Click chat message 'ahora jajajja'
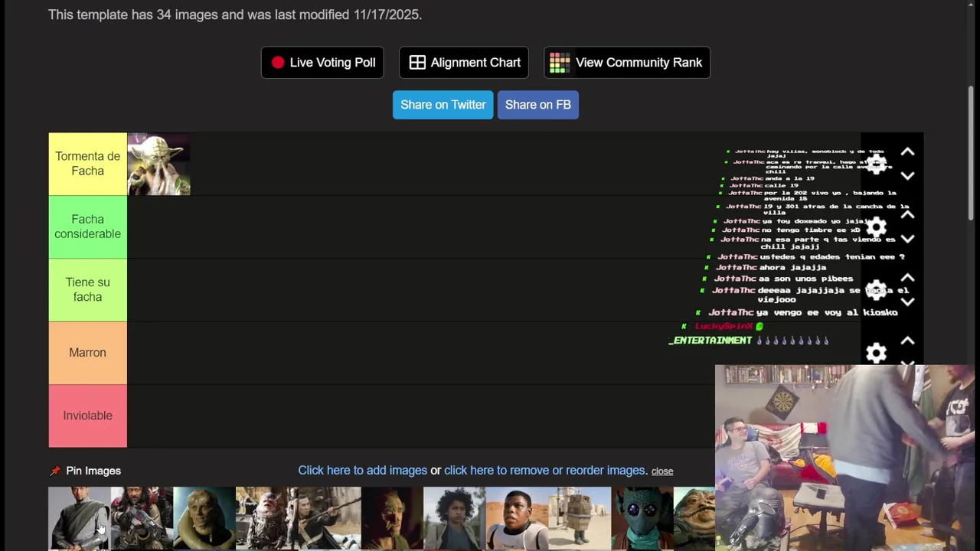This screenshot has height=551, width=980. [793, 267]
